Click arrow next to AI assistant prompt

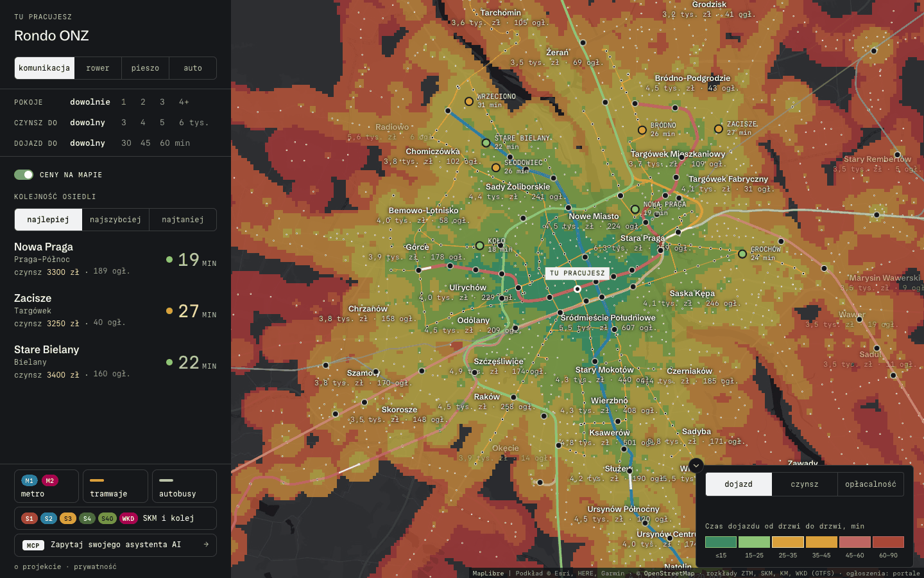(x=206, y=545)
